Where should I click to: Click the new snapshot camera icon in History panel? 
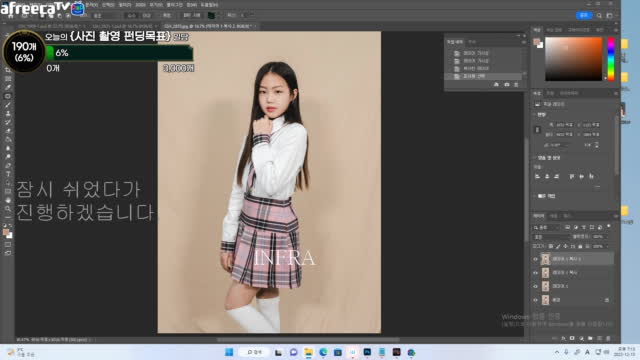coord(507,84)
